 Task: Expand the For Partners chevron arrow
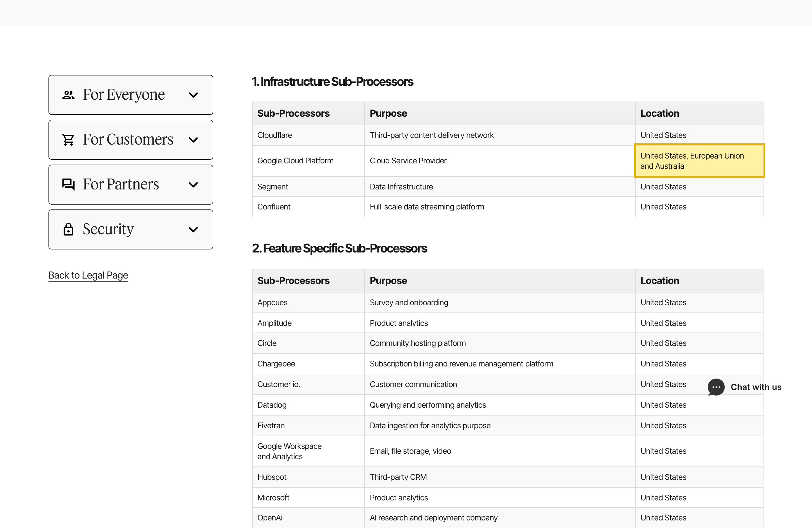point(193,185)
